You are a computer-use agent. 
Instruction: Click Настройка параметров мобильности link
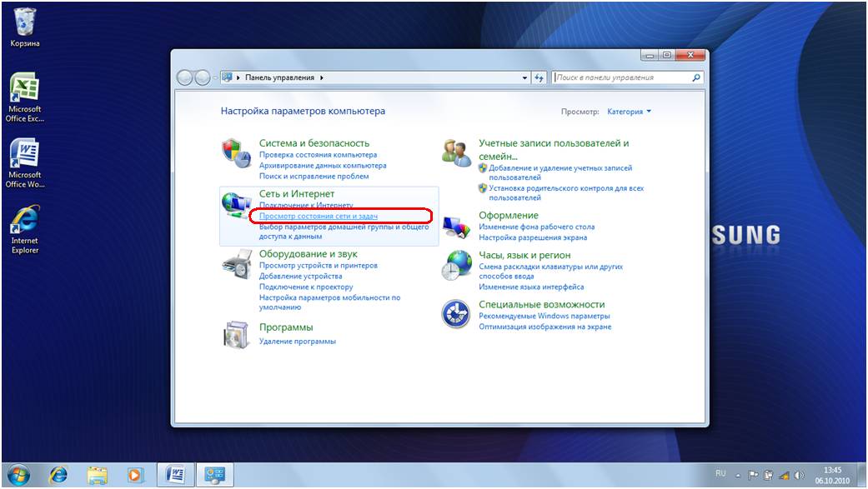pos(329,302)
